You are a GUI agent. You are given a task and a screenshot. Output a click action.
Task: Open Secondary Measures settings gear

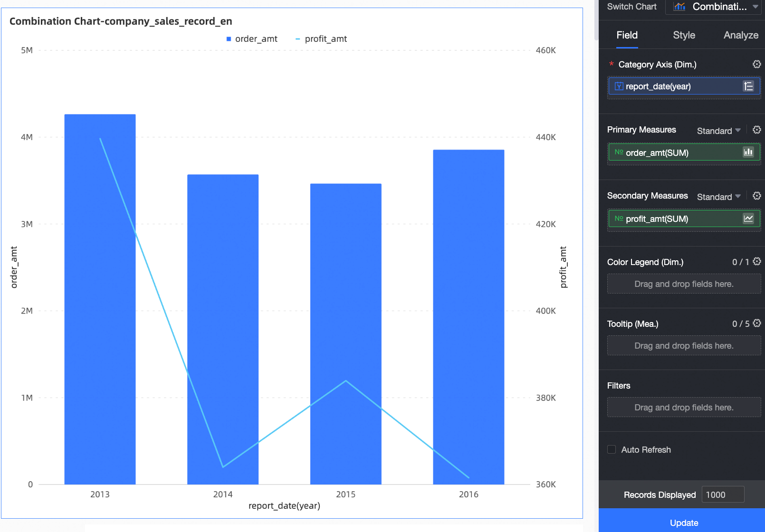tap(757, 196)
